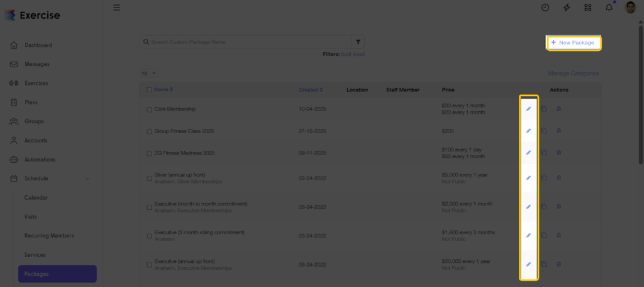The width and height of the screenshot is (644, 287).
Task: Check Executive (annual up front) checkbox
Action: (149, 265)
